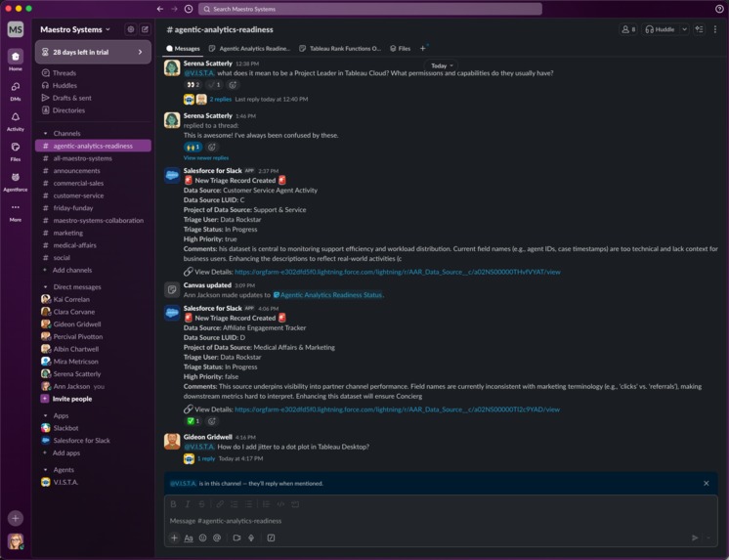Open help with the question mark icon
The image size is (729, 560).
pyautogui.click(x=719, y=9)
